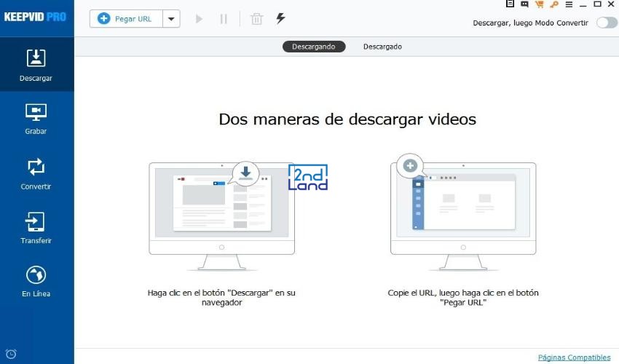Click the KeepVid Pro logo
The image size is (619, 364).
pyautogui.click(x=35, y=17)
